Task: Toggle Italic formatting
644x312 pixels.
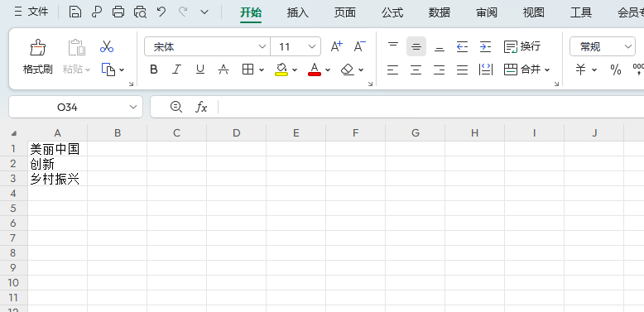Action: pos(176,70)
